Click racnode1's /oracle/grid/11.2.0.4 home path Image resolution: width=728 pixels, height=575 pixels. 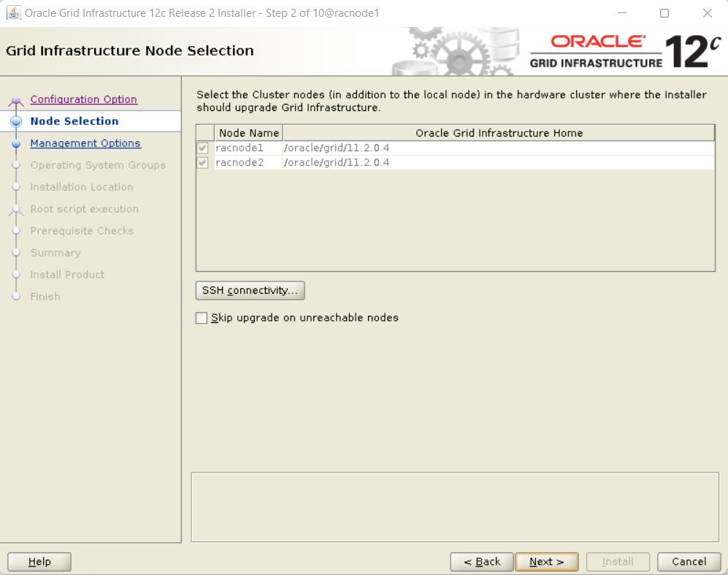(x=337, y=148)
